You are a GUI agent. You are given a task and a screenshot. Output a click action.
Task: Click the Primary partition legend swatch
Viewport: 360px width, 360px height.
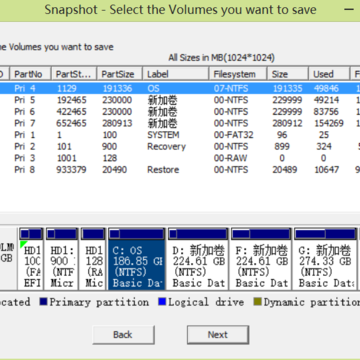(43, 302)
